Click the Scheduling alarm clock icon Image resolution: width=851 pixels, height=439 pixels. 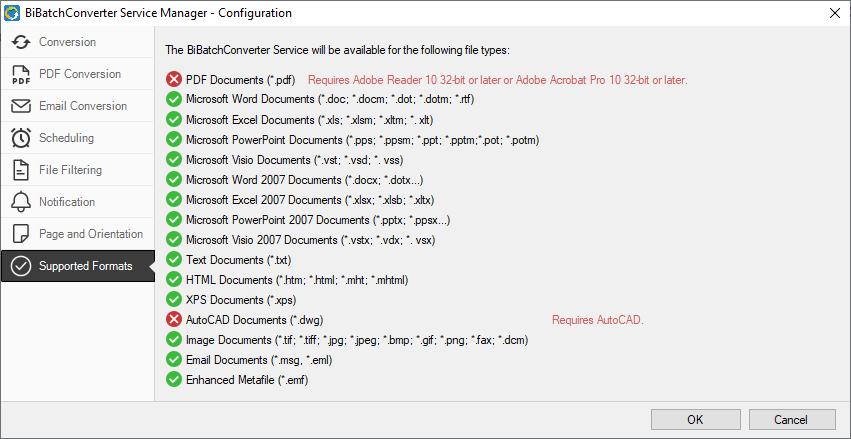21,138
